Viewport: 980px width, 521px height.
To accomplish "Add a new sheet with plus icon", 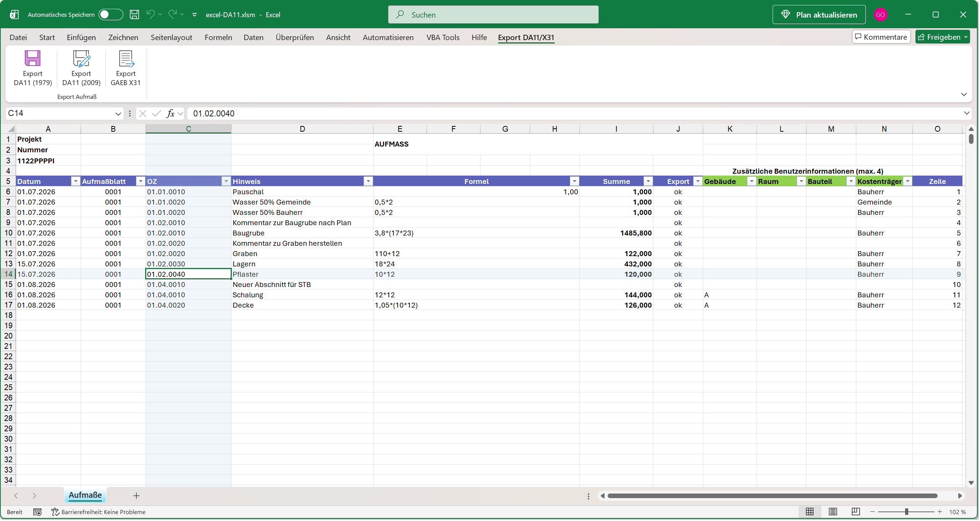I will pos(136,496).
